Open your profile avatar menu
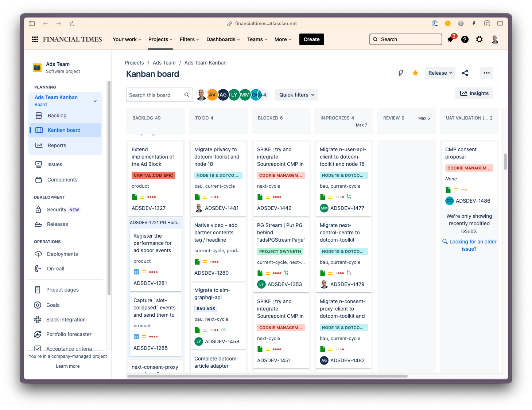Screen dimensions: 532x410 click(x=495, y=39)
